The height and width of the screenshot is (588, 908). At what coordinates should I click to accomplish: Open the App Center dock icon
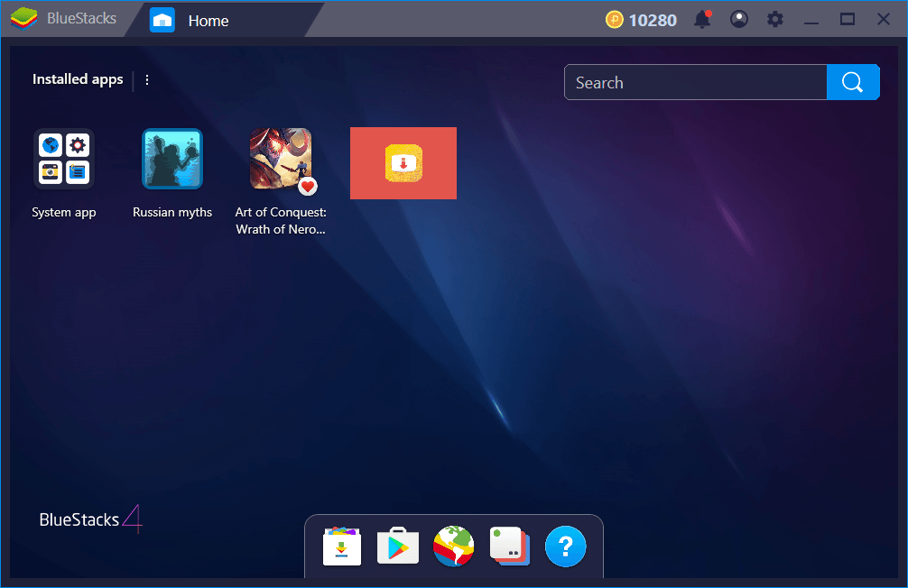tap(342, 547)
